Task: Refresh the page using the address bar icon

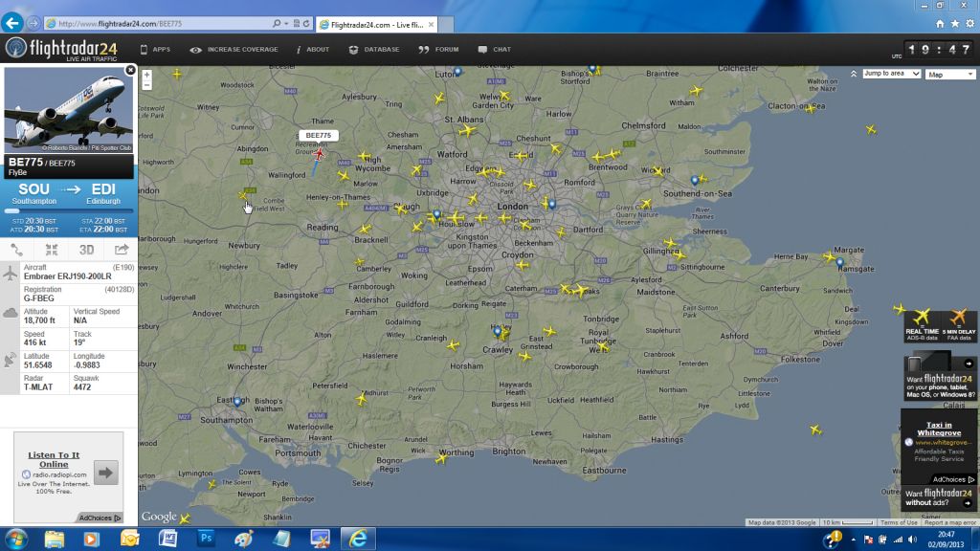Action: [306, 24]
